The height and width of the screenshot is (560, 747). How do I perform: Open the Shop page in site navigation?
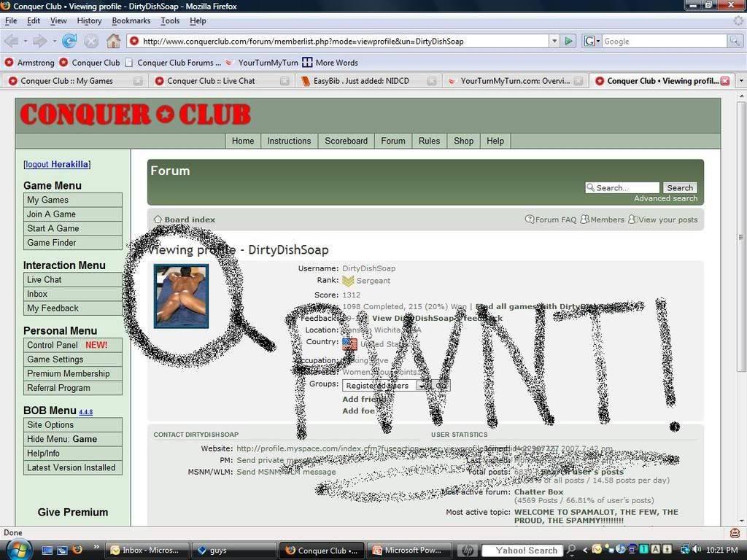click(x=463, y=141)
